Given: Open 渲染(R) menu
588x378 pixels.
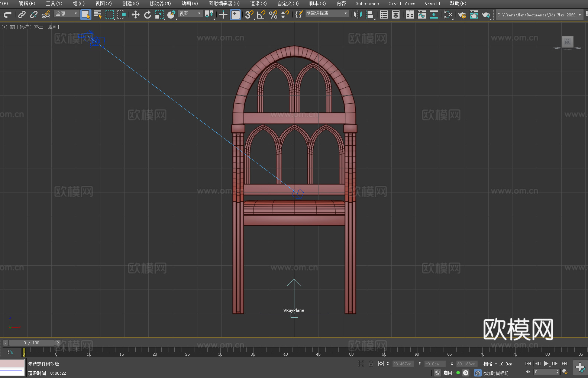Looking at the screenshot, I should 258,3.
